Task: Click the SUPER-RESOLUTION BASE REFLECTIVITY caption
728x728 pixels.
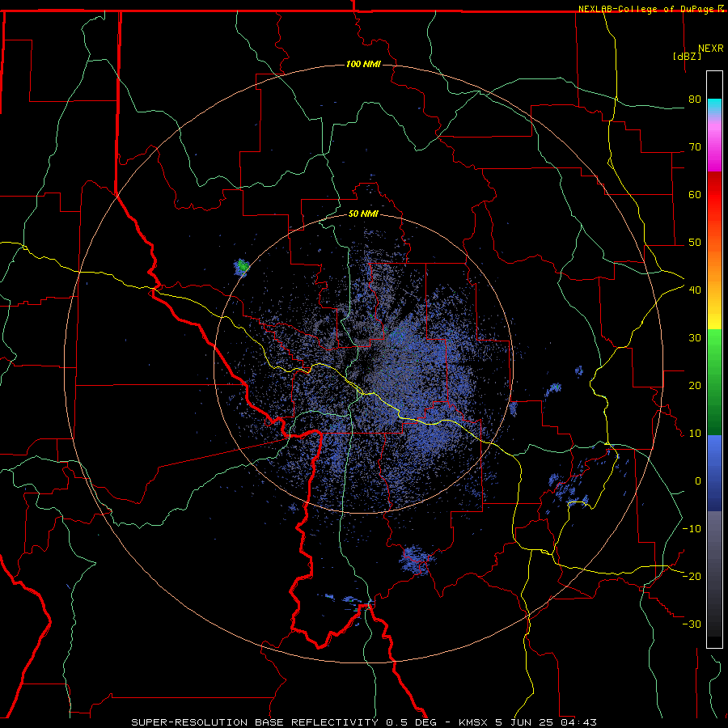Action: click(x=255, y=722)
